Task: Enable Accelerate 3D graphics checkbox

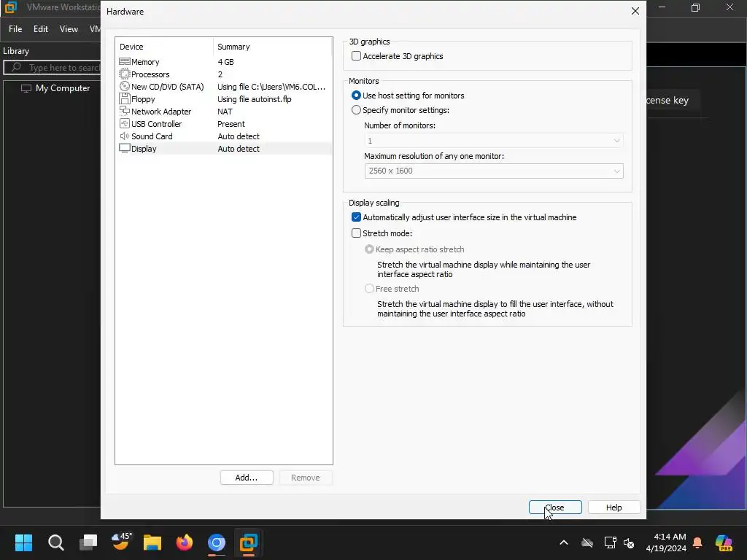Action: (356, 55)
